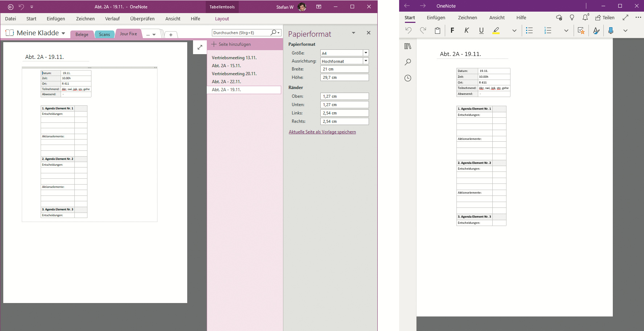Open the notifications bell icon
644x331 pixels.
tap(585, 17)
